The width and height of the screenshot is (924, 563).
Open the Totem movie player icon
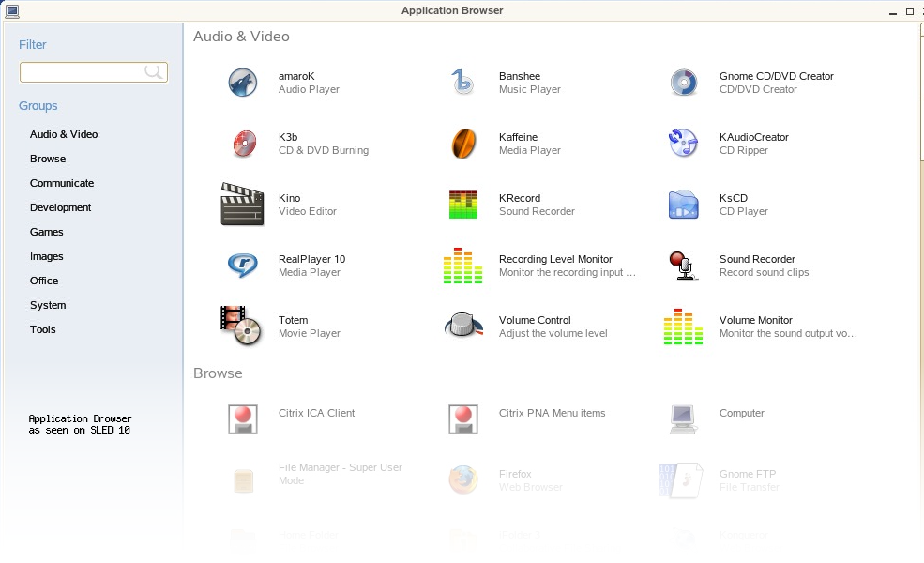(241, 327)
